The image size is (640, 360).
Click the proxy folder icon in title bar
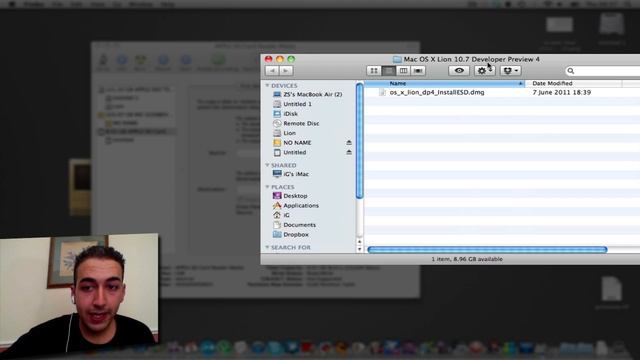(x=397, y=60)
